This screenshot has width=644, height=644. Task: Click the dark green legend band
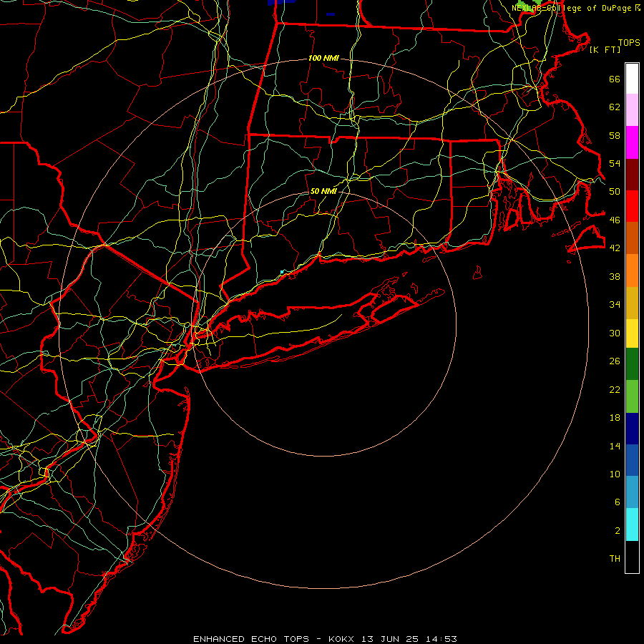pyautogui.click(x=632, y=364)
